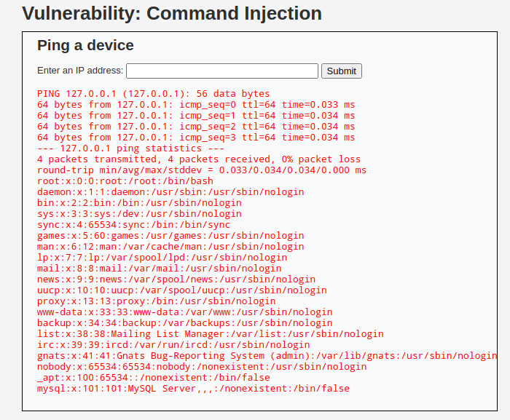Click the icmp_seq=3 ping response line
This screenshot has width=510, height=420.
[x=196, y=138]
